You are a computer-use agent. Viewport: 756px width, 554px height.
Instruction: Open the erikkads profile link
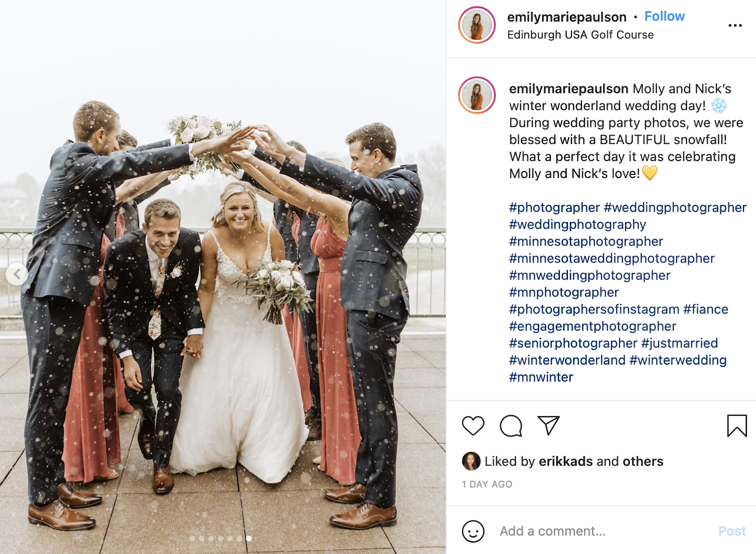click(x=566, y=461)
